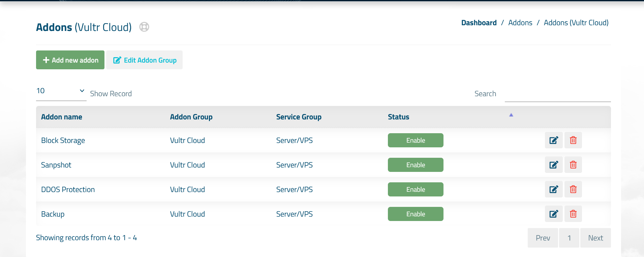The width and height of the screenshot is (644, 257).
Task: Click Vultr Cloud in Block Storage row
Action: coord(187,141)
